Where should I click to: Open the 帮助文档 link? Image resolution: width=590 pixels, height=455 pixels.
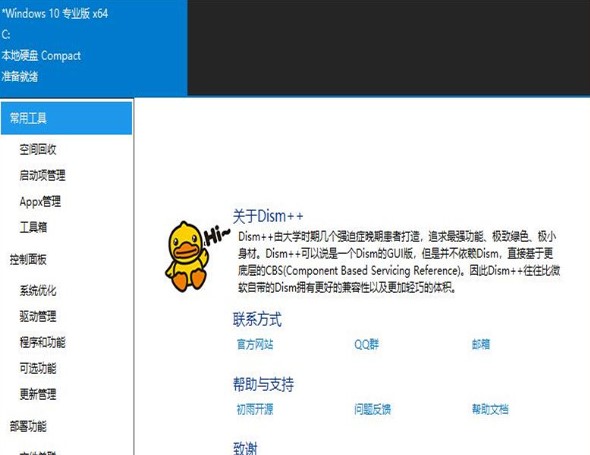[490, 409]
